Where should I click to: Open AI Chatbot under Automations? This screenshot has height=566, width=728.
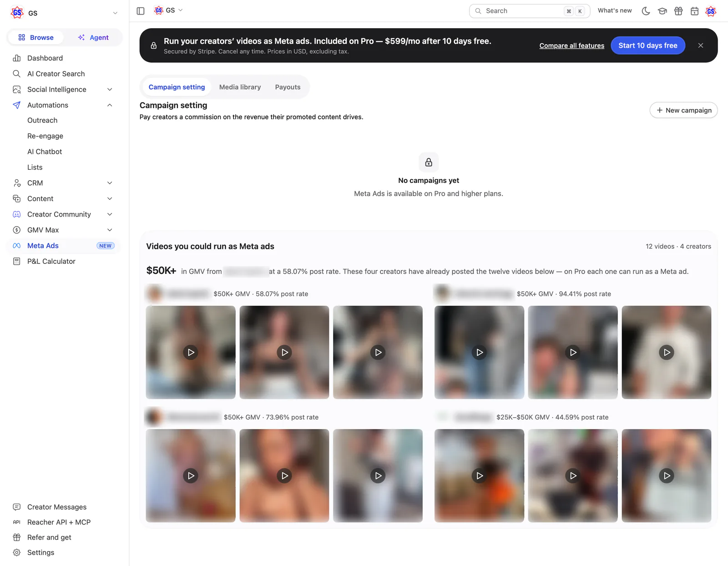tap(45, 152)
